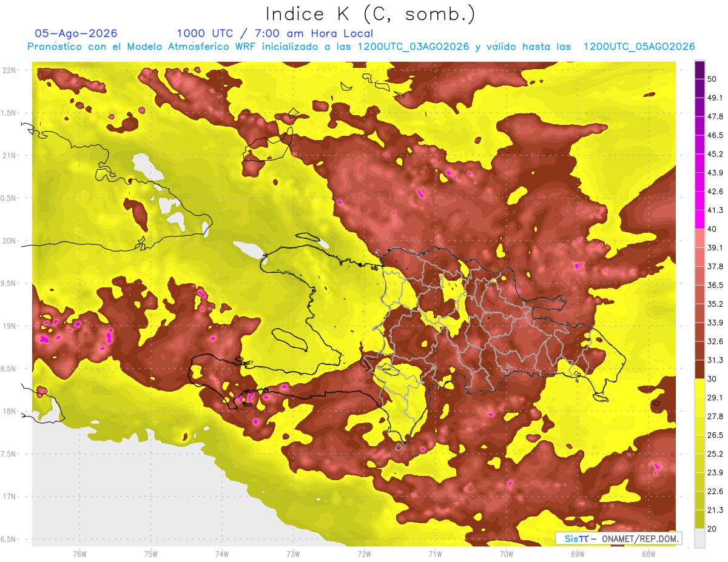Click the '72W' longitude label
The height and width of the screenshot is (562, 728).
[x=364, y=554]
